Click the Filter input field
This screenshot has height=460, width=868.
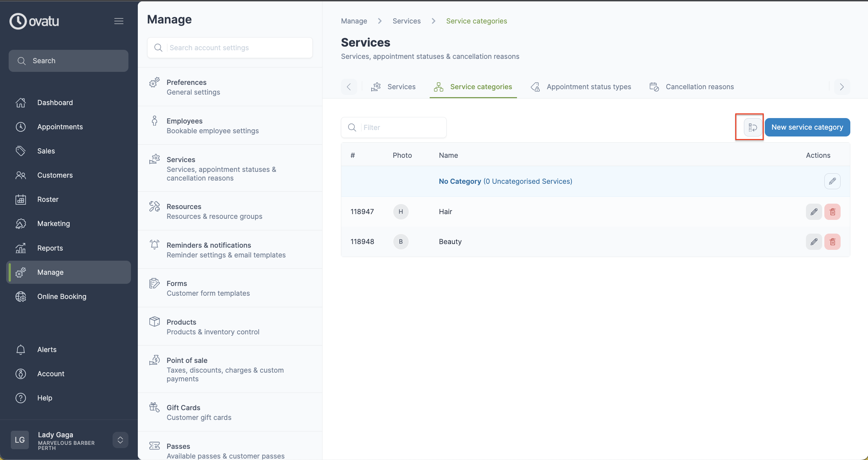(401, 127)
